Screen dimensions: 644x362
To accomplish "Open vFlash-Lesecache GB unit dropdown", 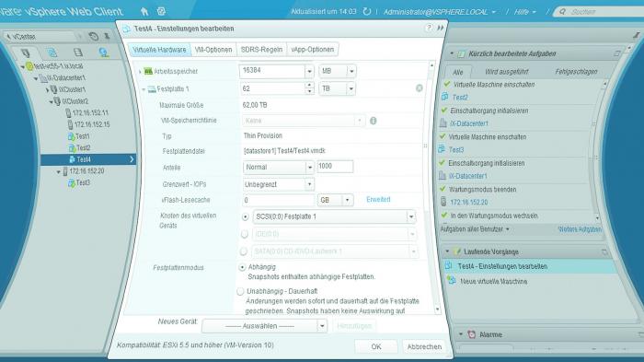I will click(x=347, y=200).
